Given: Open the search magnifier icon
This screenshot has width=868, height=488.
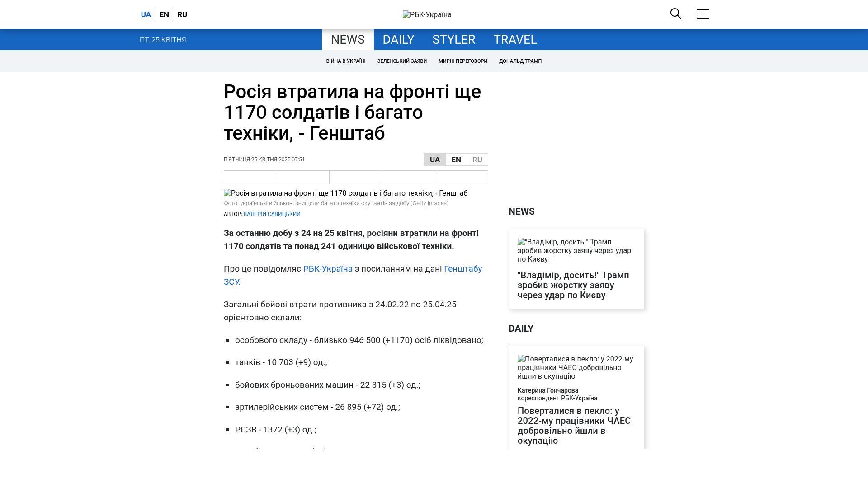Looking at the screenshot, I should pos(675,14).
